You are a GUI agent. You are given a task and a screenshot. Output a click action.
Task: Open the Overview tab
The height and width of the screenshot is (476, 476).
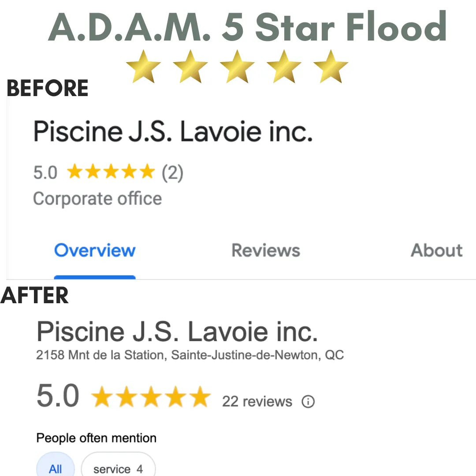(x=95, y=251)
